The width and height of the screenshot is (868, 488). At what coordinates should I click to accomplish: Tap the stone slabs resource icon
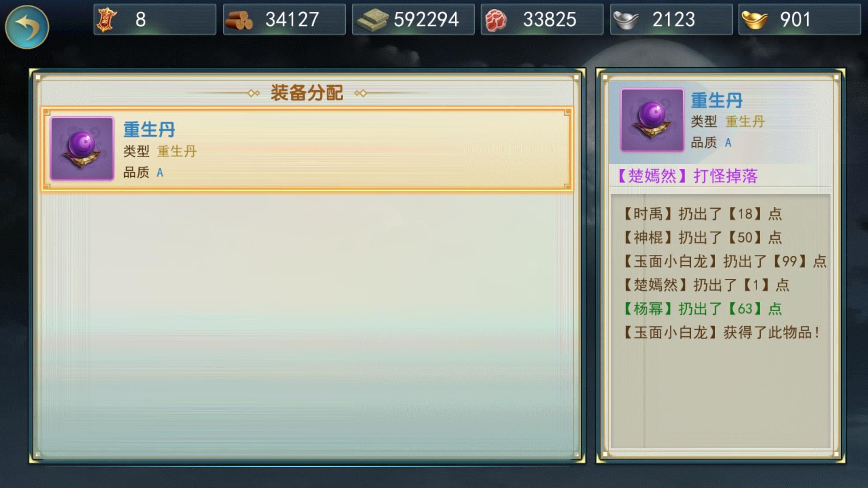372,20
